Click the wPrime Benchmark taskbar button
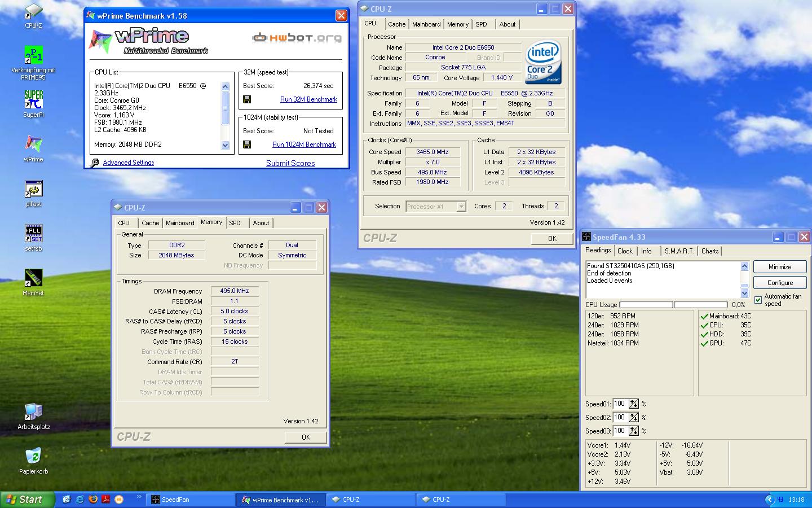The image size is (812, 508). coord(281,500)
